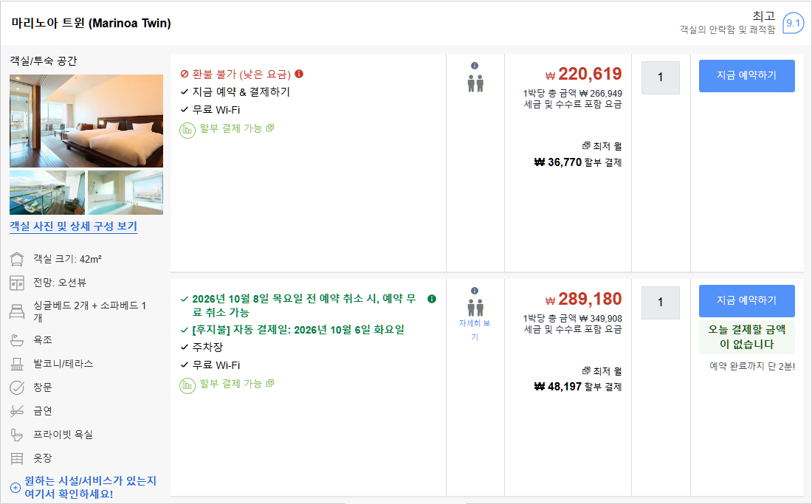Open the bathtub room thumbnail

[x=125, y=193]
